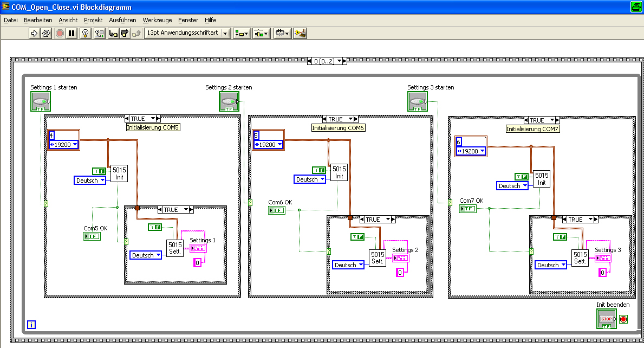Toggle False constant above Settings 2 Deutsch
The width and height of the screenshot is (644, 348).
(357, 237)
